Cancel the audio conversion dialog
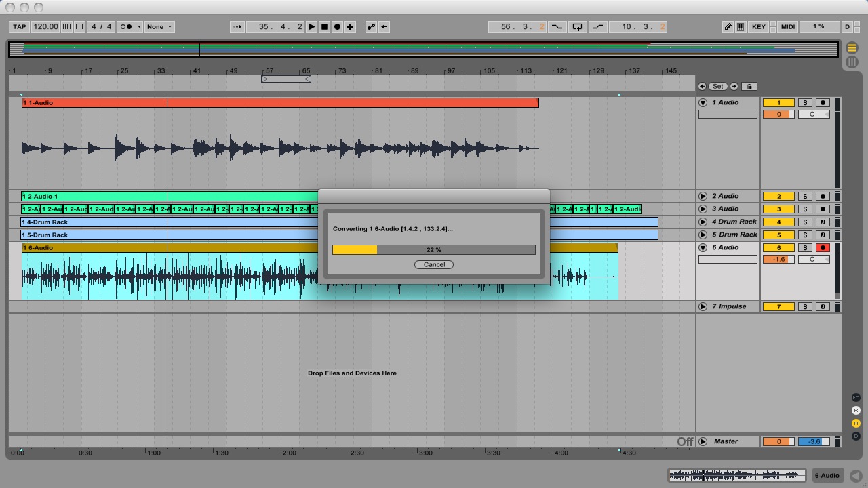 click(x=434, y=265)
